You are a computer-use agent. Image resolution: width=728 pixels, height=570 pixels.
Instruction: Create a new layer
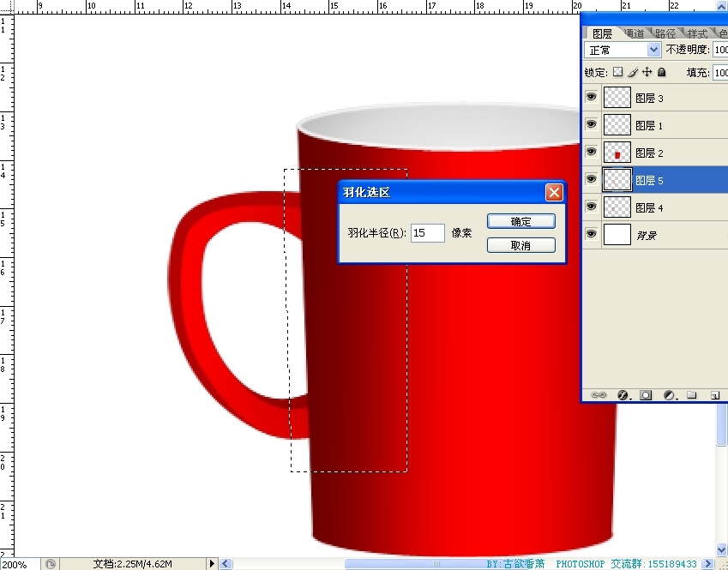[713, 395]
